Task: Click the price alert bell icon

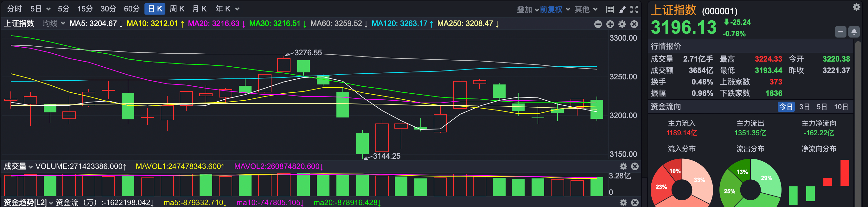Action: (854, 32)
